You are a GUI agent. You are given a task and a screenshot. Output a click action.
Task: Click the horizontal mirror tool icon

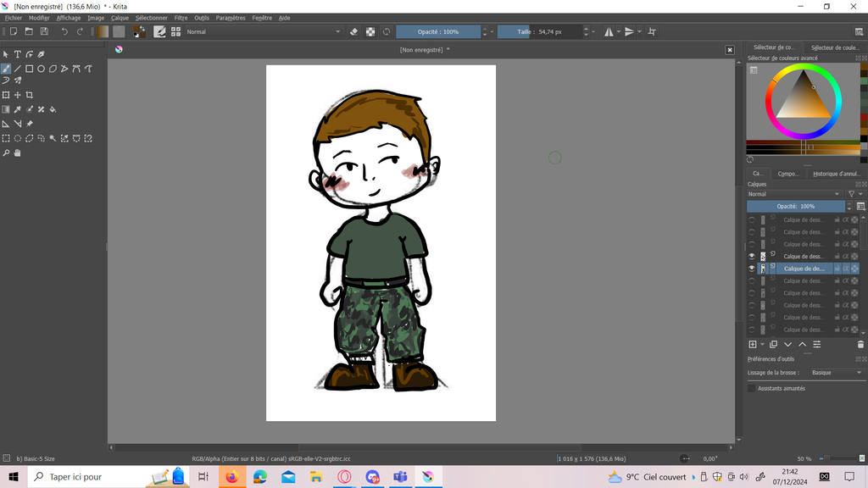point(609,31)
